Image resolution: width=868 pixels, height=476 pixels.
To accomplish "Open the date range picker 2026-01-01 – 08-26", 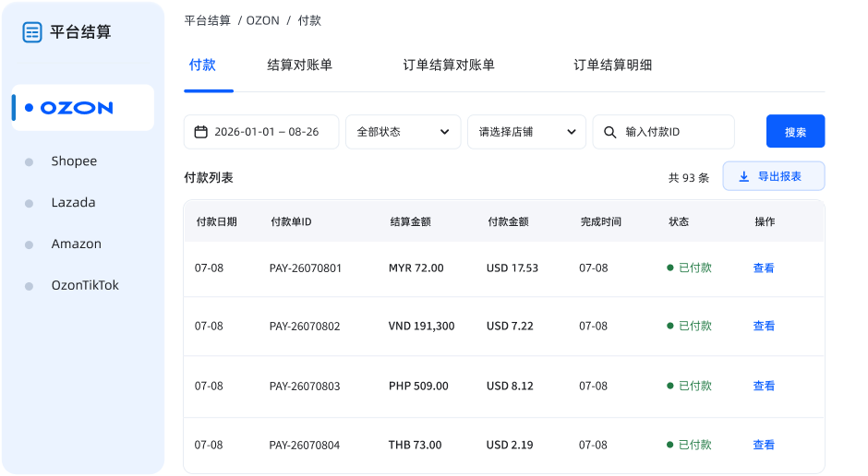I will pyautogui.click(x=261, y=132).
